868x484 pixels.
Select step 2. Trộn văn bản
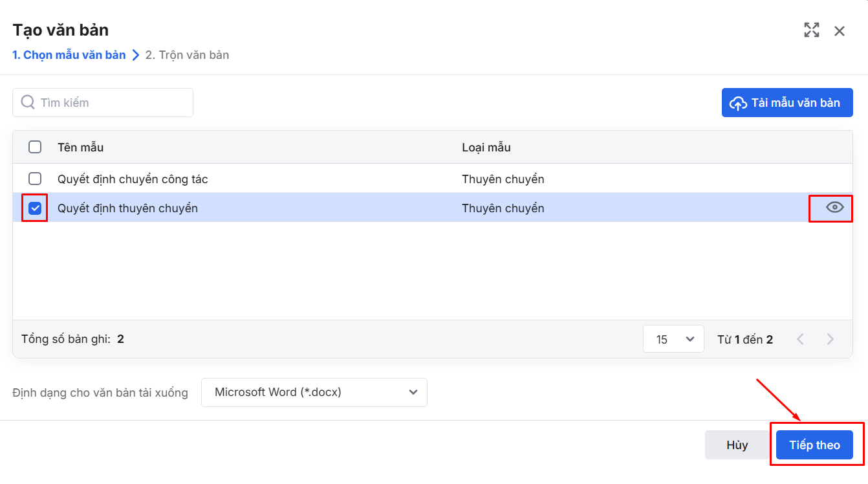(187, 55)
